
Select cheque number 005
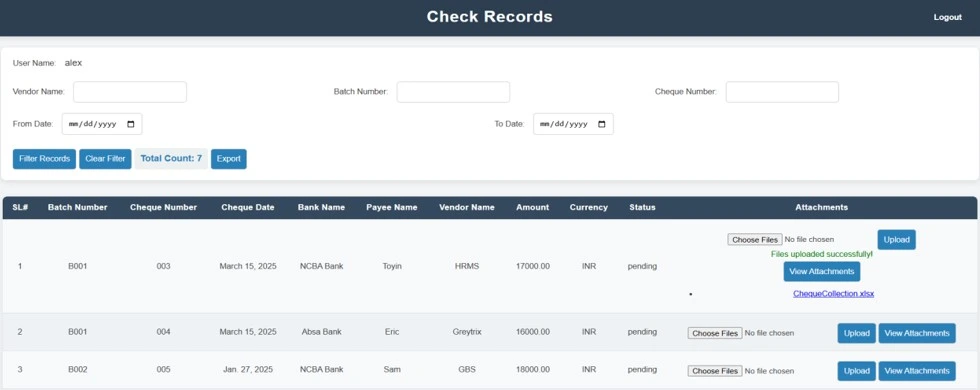(x=163, y=369)
